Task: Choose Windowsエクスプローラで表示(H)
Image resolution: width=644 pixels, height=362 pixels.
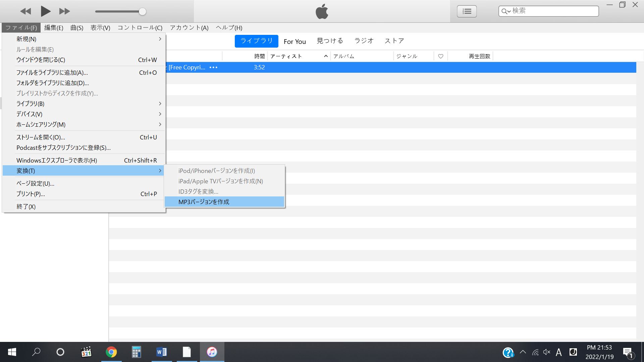Action: (x=84, y=161)
